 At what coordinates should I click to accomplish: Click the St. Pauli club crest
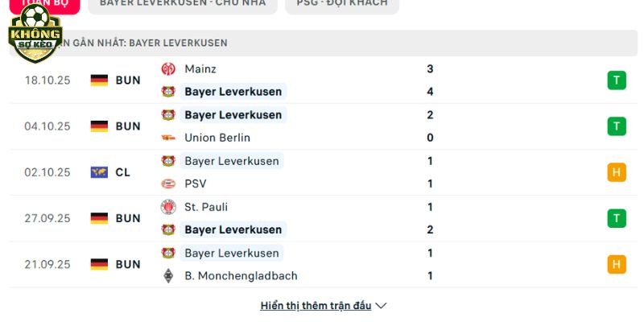pyautogui.click(x=168, y=207)
